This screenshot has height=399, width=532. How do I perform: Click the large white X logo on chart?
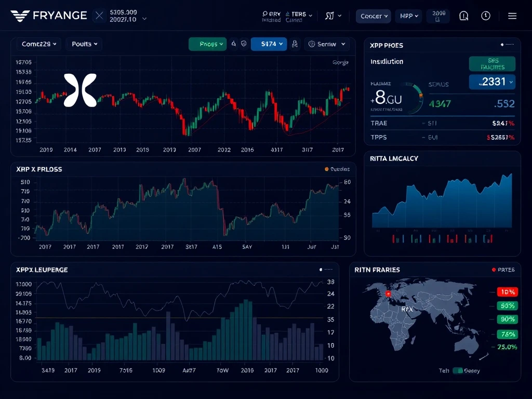[80, 90]
